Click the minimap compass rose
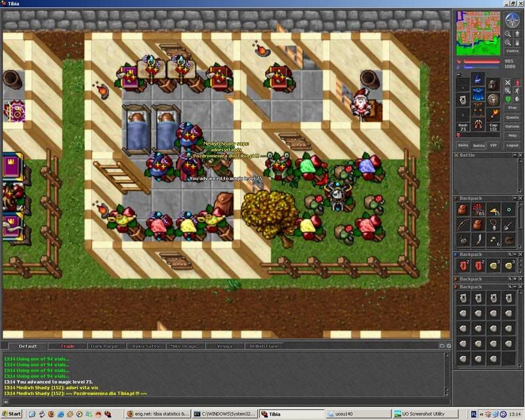The width and height of the screenshot is (525, 420). (512, 20)
